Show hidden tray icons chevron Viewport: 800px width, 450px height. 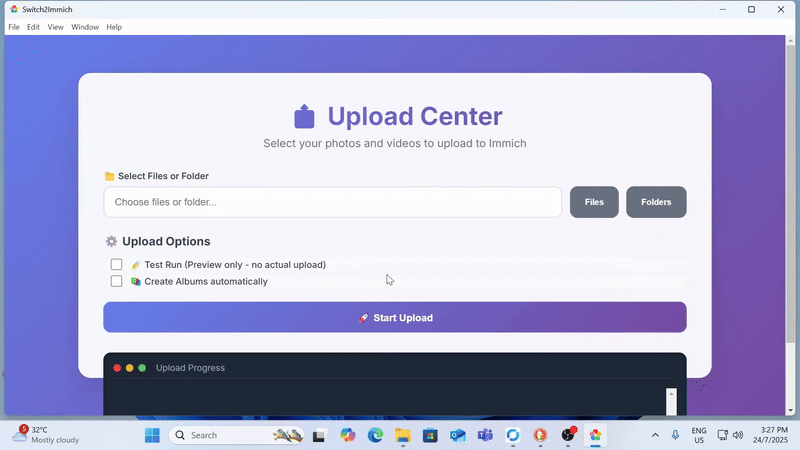(x=655, y=435)
